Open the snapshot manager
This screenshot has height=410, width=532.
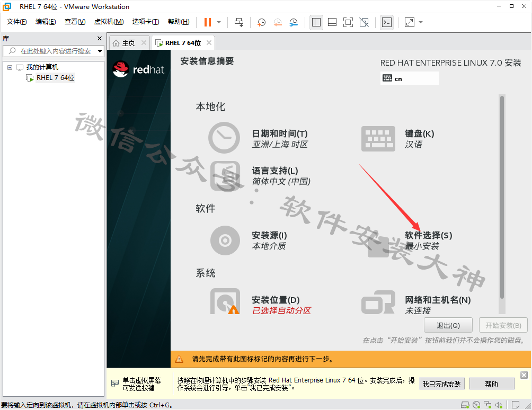[294, 22]
